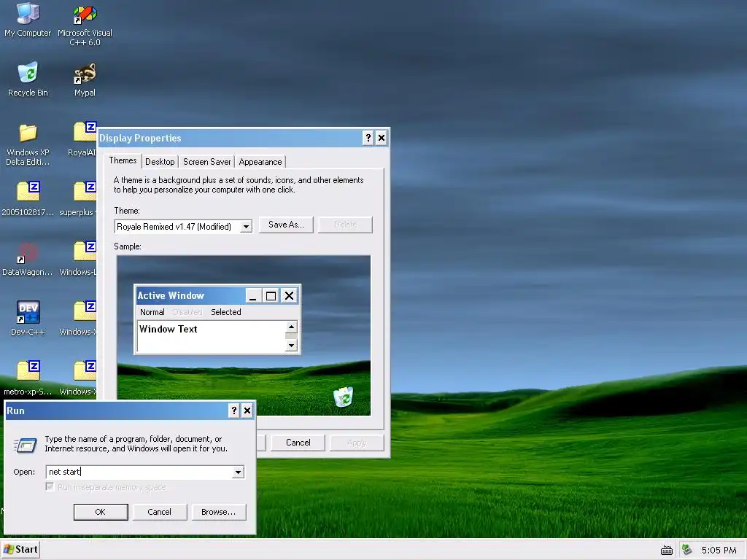Click Browse in the Run dialog

click(x=219, y=512)
